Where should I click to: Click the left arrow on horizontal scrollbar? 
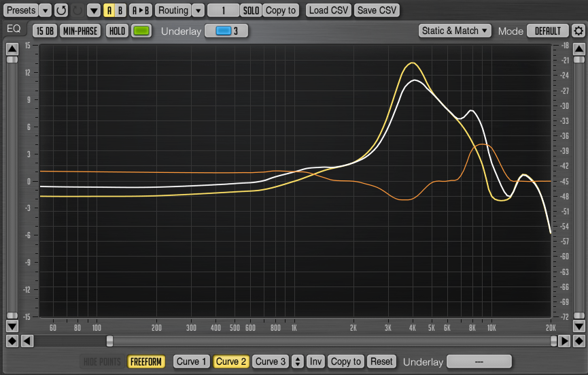(27, 340)
